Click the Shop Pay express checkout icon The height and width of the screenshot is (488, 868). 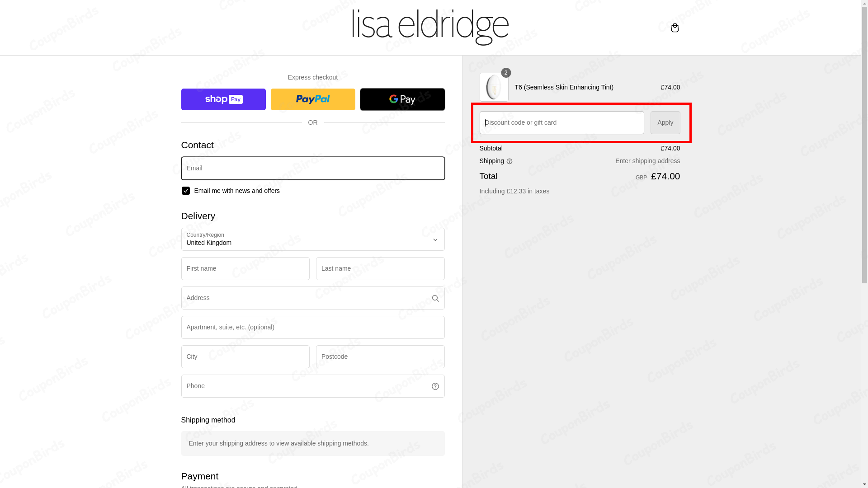223,99
